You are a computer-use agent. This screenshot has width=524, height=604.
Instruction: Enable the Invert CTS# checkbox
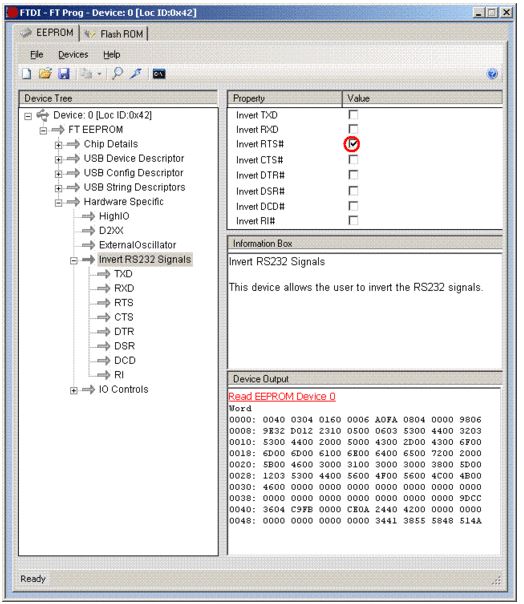tap(353, 159)
